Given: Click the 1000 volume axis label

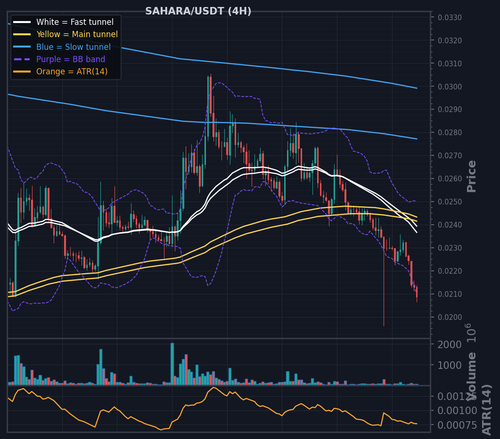Looking at the screenshot, I should 449,365.
